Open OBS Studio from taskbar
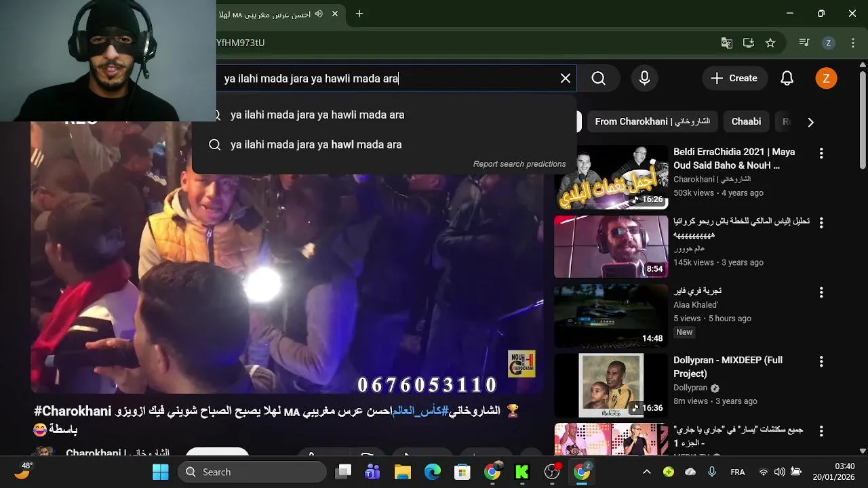The height and width of the screenshot is (488, 868). click(x=552, y=472)
